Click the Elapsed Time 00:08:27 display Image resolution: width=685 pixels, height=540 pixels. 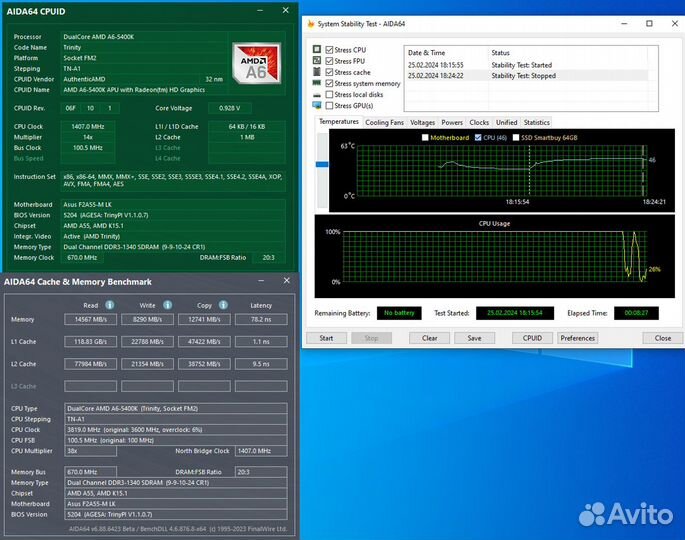click(636, 313)
